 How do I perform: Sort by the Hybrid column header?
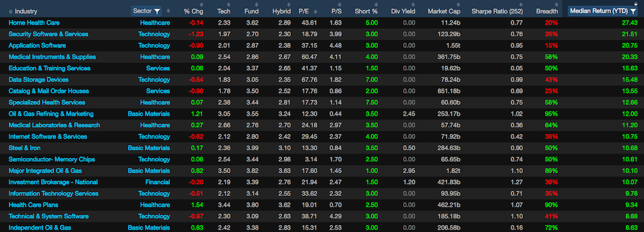(282, 12)
